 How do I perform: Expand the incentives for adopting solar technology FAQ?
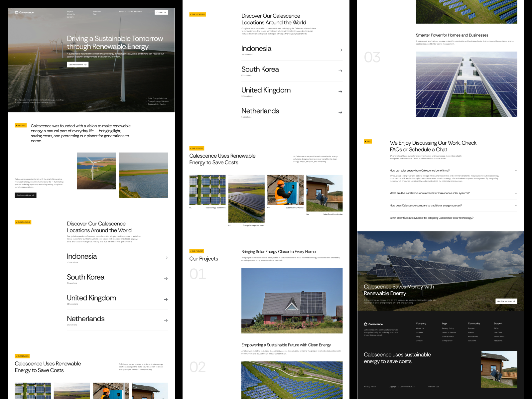click(x=516, y=218)
